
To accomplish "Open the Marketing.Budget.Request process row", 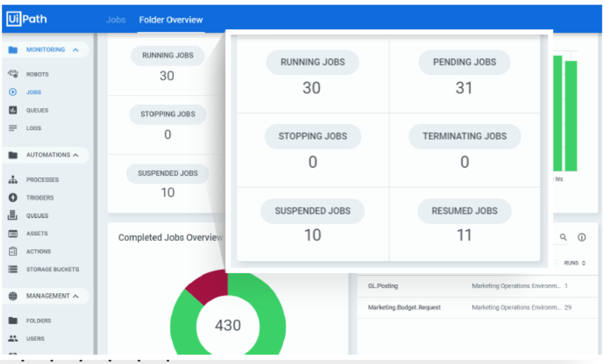I will pyautogui.click(x=404, y=307).
